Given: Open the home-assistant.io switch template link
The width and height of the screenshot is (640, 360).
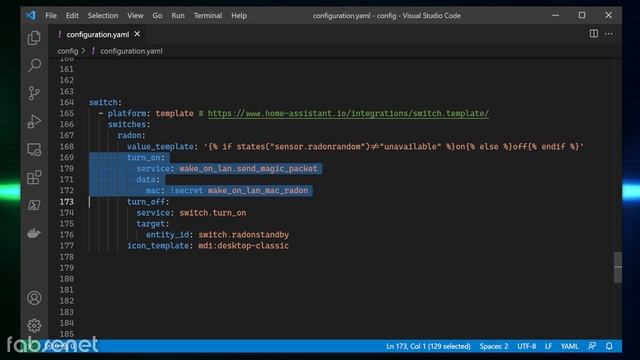Looking at the screenshot, I should 348,113.
